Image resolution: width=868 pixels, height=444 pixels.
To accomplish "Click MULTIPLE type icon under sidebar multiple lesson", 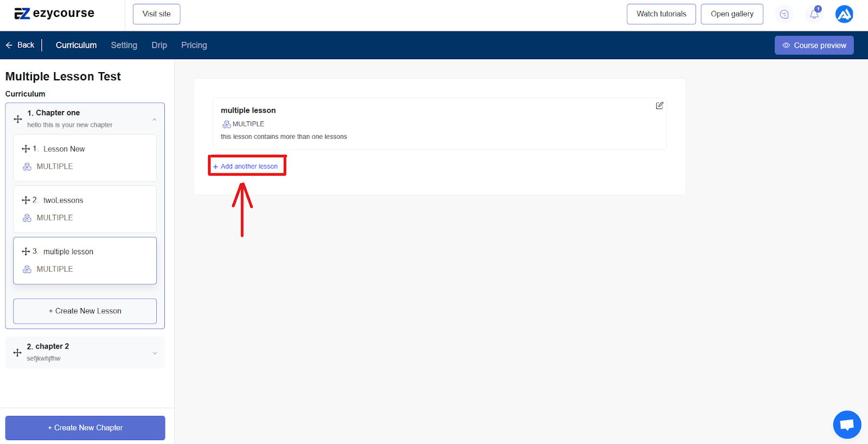I will (27, 269).
